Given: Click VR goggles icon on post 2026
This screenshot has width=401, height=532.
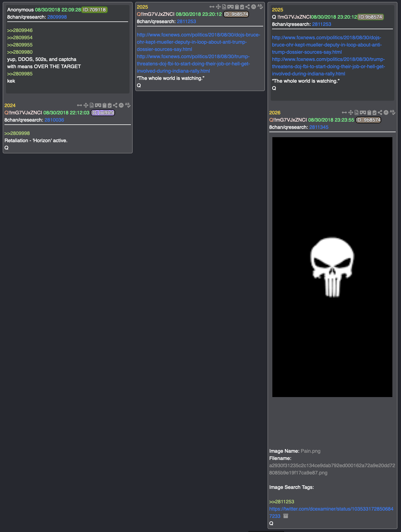Looking at the screenshot, I should coord(363,112).
